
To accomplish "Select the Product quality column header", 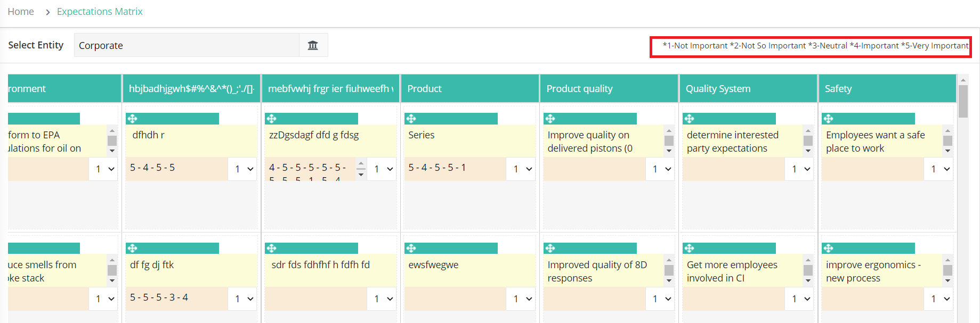I will (609, 88).
